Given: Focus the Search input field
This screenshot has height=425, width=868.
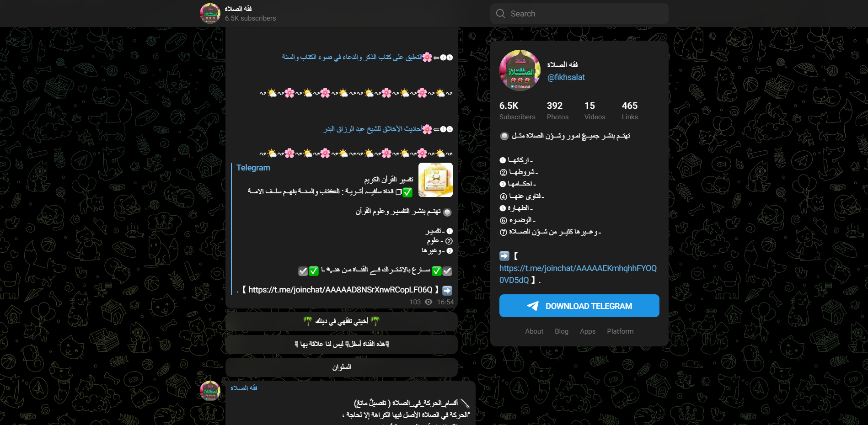Looking at the screenshot, I should (x=579, y=14).
